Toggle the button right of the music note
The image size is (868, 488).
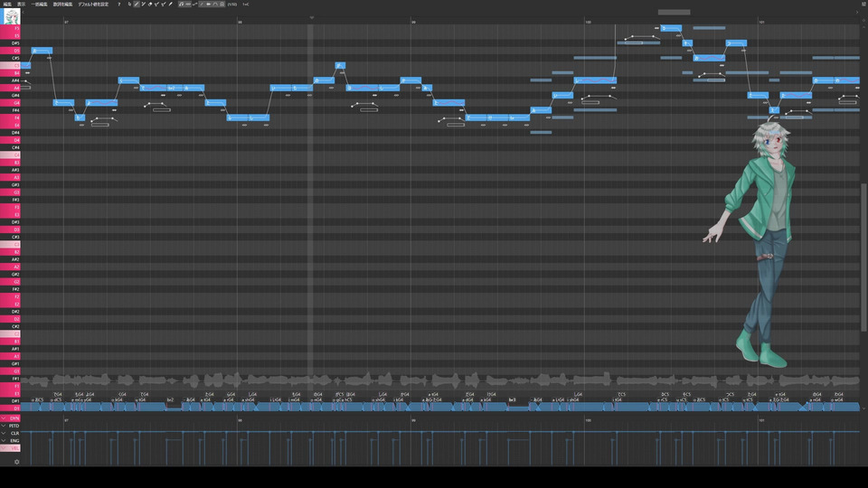point(188,4)
